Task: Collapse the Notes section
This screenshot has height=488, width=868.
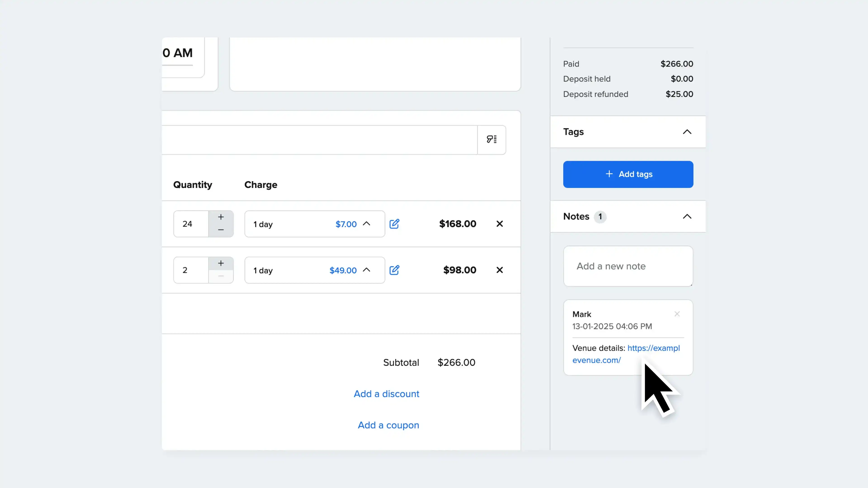Action: (687, 217)
